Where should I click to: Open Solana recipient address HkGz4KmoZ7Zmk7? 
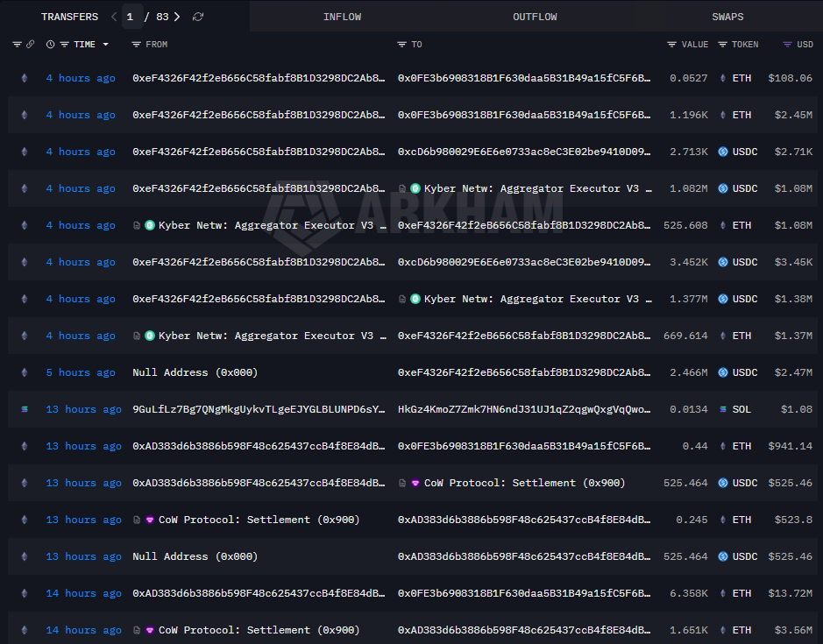524,409
